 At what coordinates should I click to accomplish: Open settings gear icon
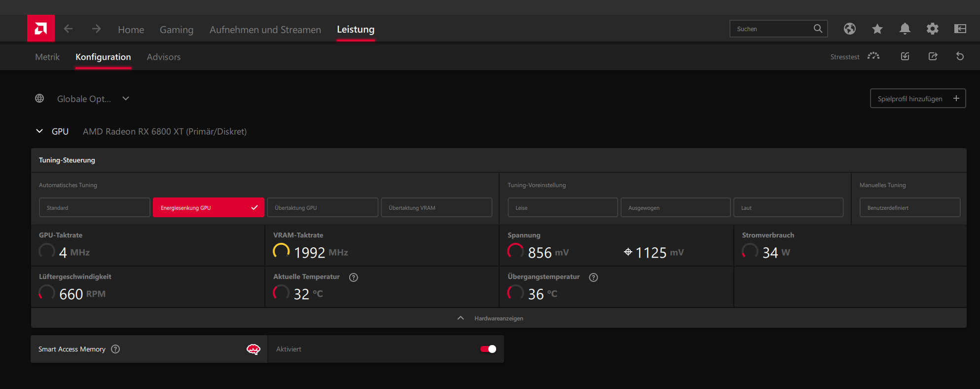pyautogui.click(x=932, y=29)
